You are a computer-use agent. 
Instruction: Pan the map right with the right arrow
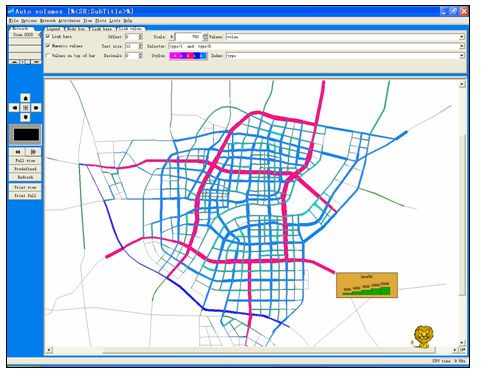coord(36,108)
